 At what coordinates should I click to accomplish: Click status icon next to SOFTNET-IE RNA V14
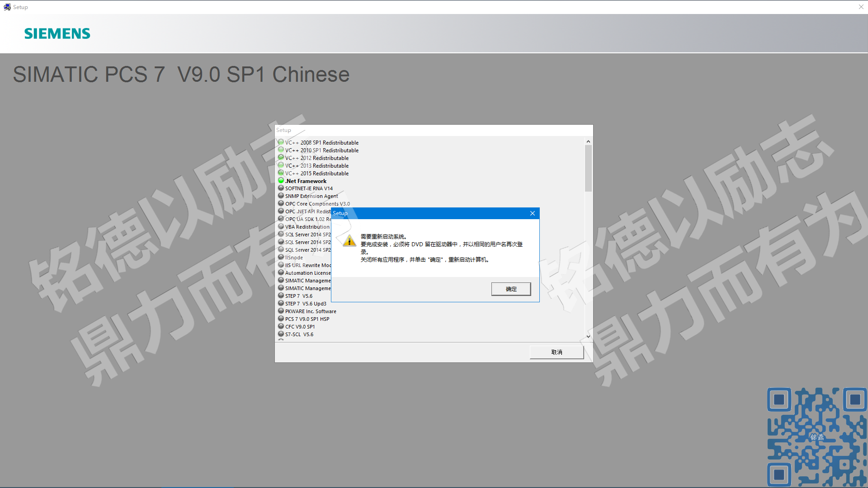coord(281,188)
